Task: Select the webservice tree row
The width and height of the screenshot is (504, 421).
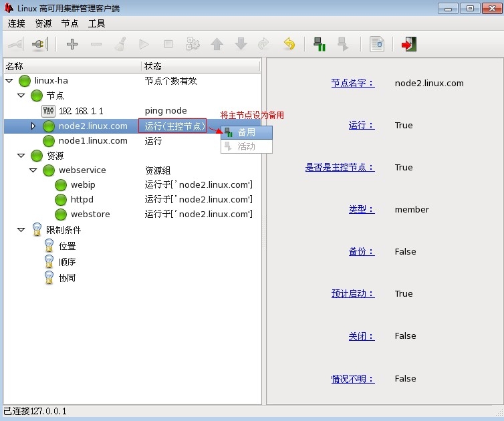Action: (132, 170)
